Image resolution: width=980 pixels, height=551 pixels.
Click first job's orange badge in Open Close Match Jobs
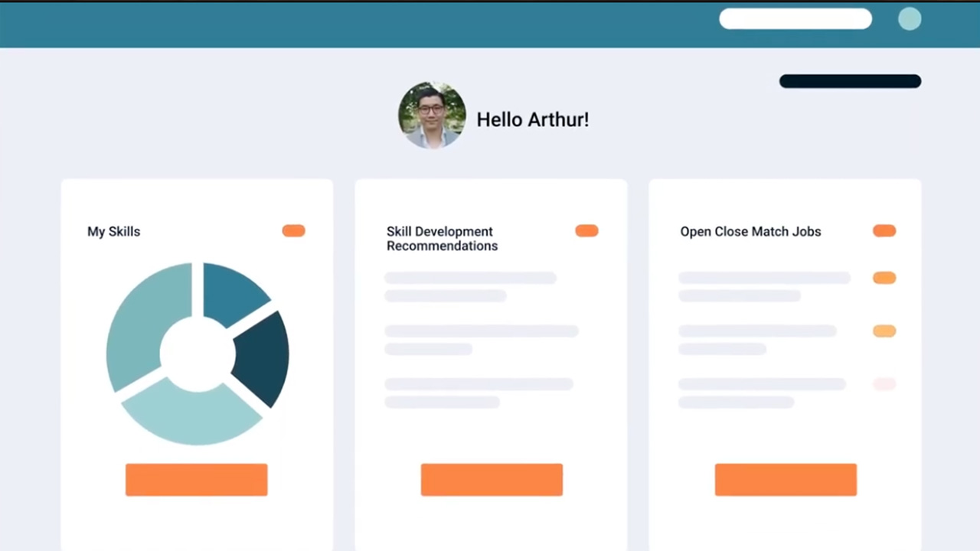884,278
